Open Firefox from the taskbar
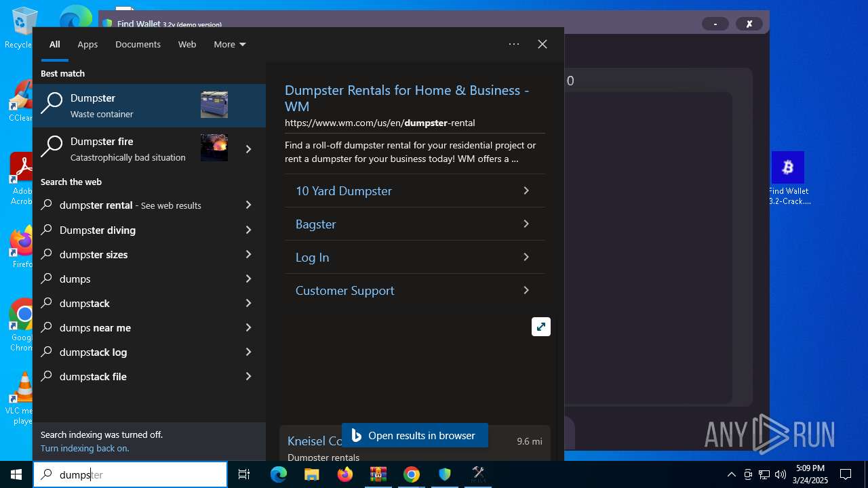Image resolution: width=868 pixels, height=488 pixels. tap(345, 474)
